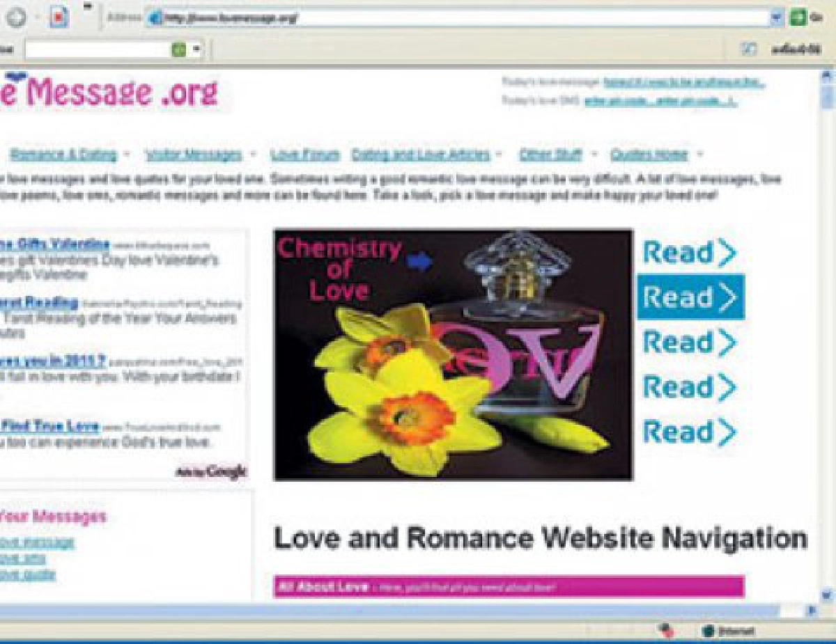Image resolution: width=836 pixels, height=644 pixels.
Task: Click the blue arrow in Chemistry of Love banner
Action: click(x=419, y=262)
